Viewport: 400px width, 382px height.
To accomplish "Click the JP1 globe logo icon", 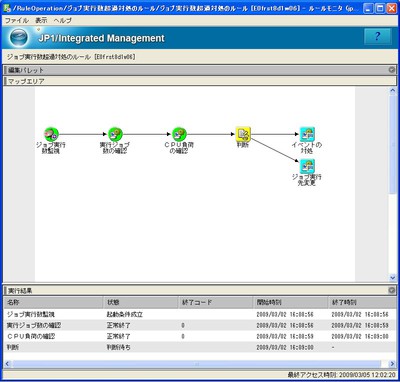I will click(19, 37).
